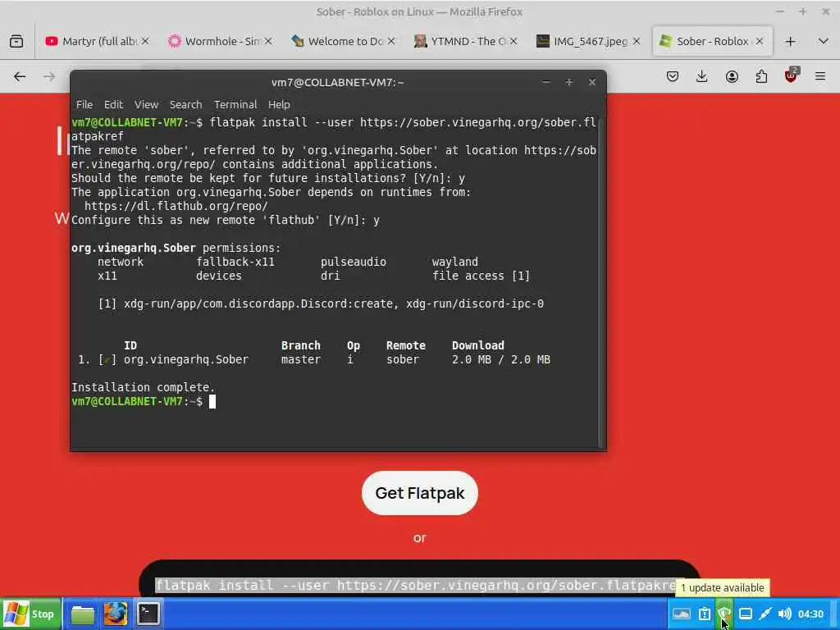This screenshot has width=840, height=630.
Task: Click the Save to Pocket icon
Action: [673, 76]
